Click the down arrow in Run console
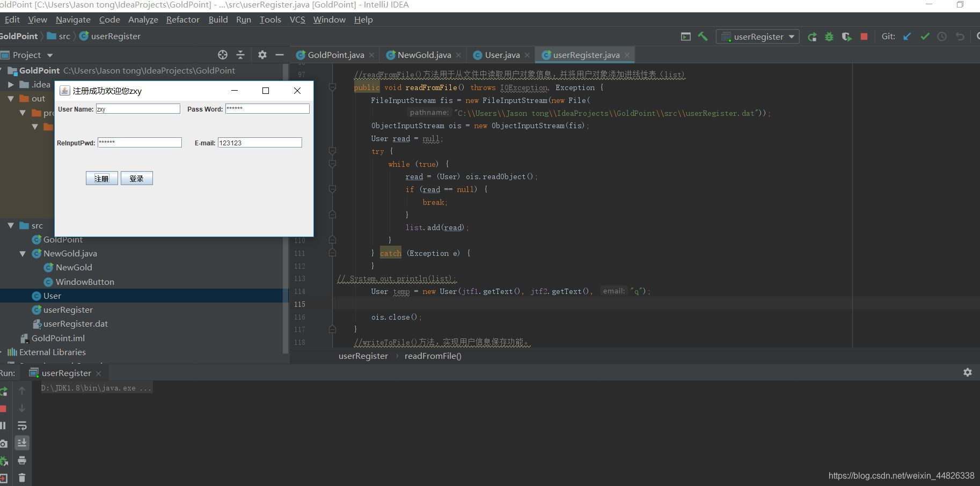980x486 pixels. click(x=22, y=408)
